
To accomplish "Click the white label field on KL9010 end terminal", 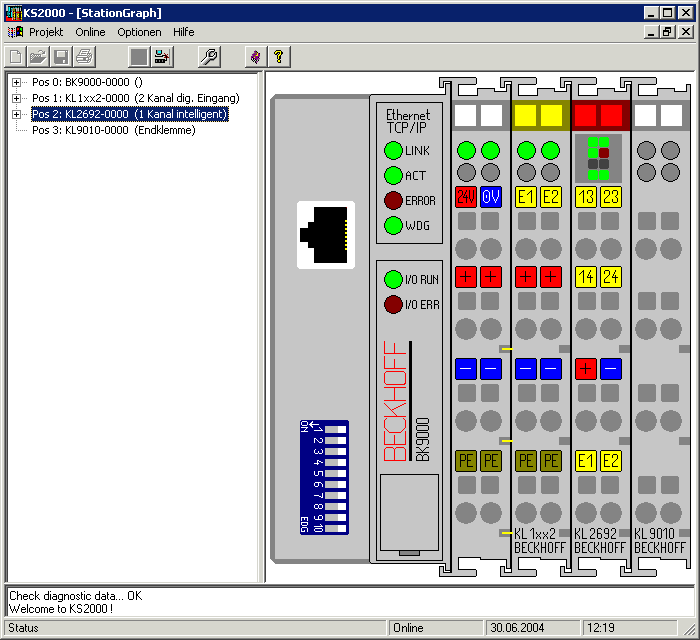I will [x=659, y=115].
